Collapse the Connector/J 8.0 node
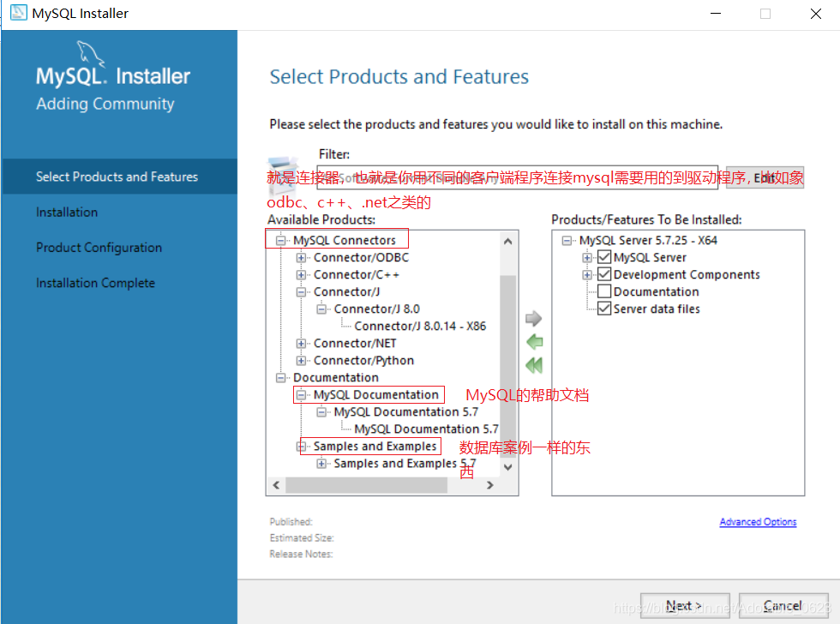Viewport: 840px width, 624px height. click(x=321, y=309)
